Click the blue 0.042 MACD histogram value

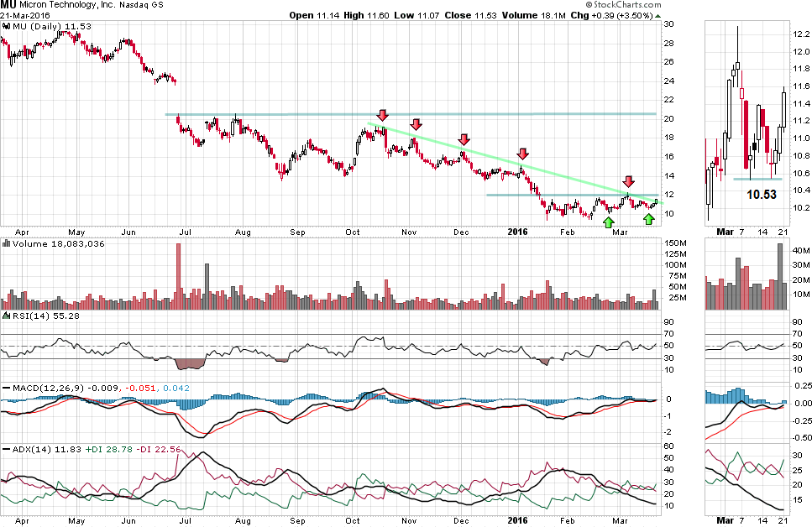pyautogui.click(x=176, y=388)
